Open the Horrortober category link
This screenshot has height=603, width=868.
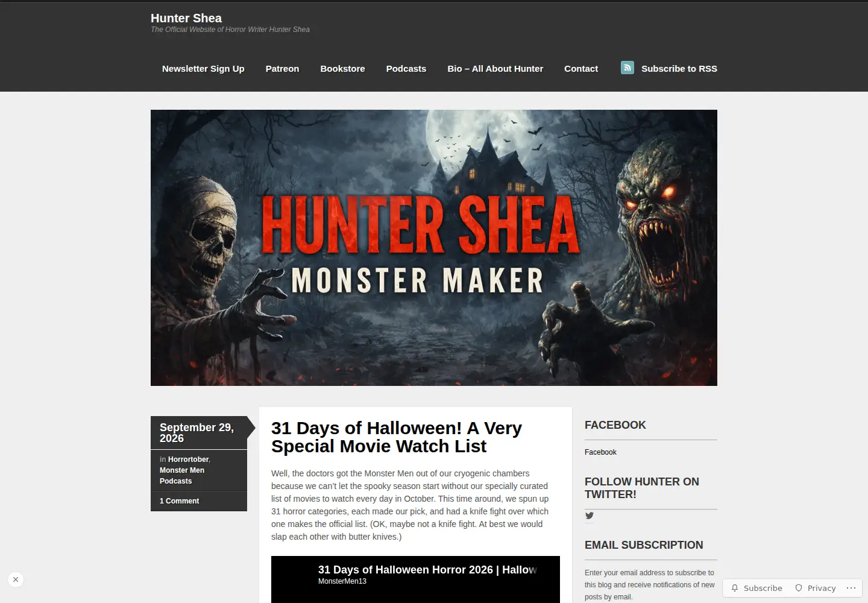pos(188,459)
